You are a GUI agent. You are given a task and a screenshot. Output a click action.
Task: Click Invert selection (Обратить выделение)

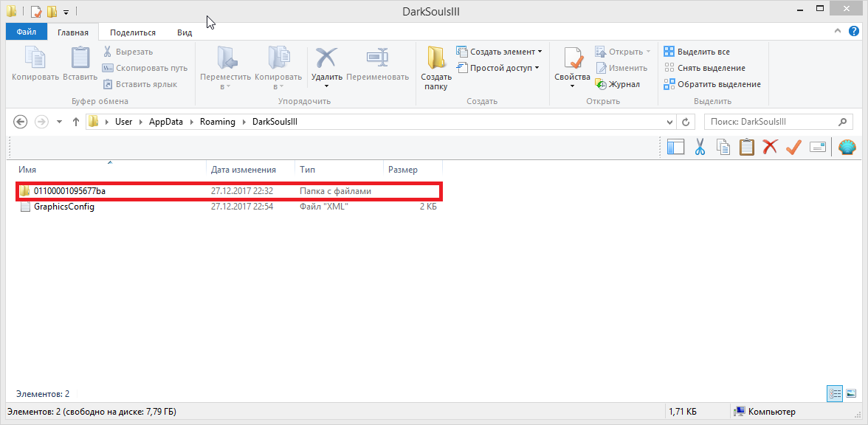712,84
